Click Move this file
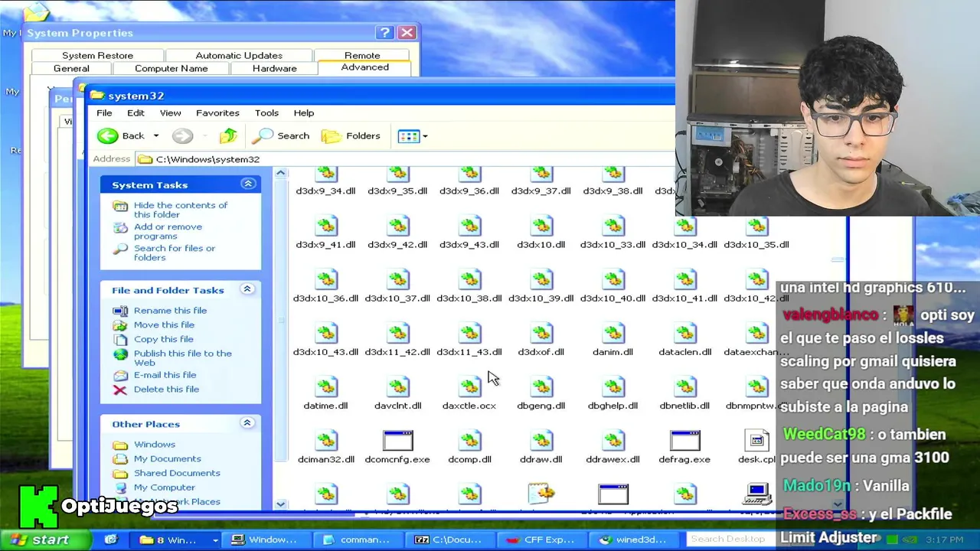 [164, 325]
